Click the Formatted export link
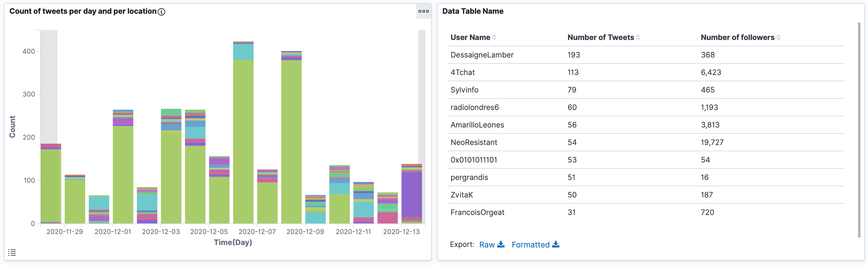 pyautogui.click(x=530, y=245)
